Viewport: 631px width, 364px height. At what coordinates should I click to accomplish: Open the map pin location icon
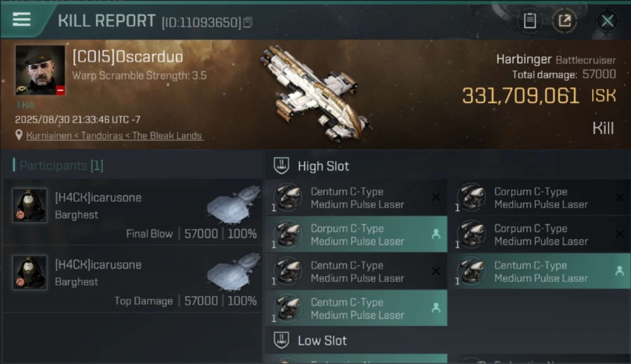click(x=19, y=135)
